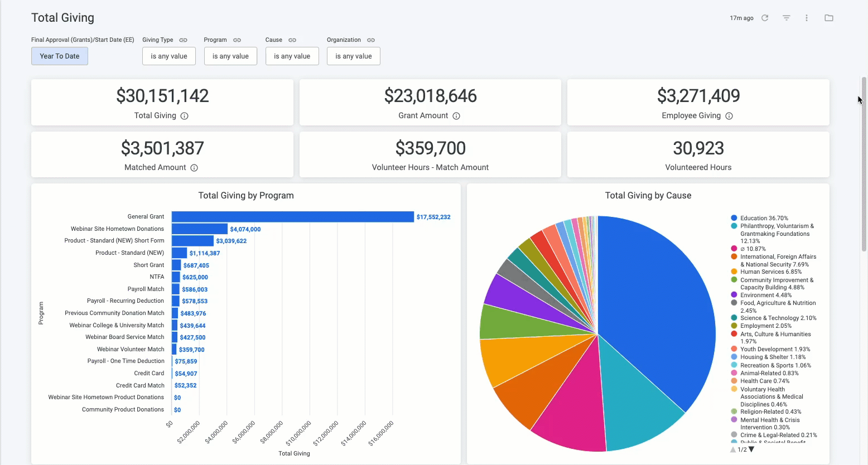This screenshot has height=465, width=868.
Task: Toggle Animal-Related 0.83% legend entry
Action: (765, 374)
